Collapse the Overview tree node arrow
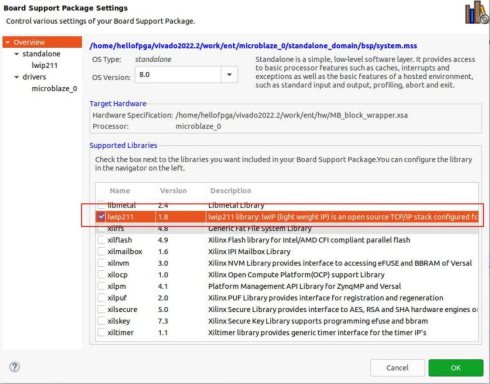 tap(8, 42)
